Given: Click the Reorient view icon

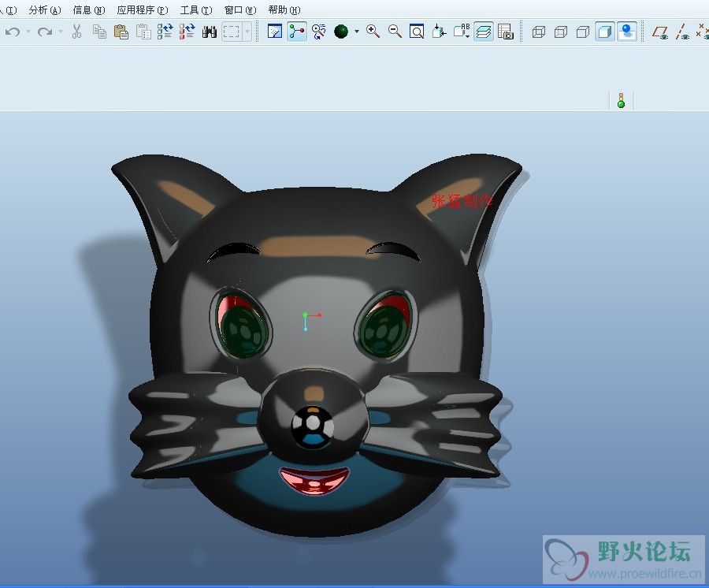Looking at the screenshot, I should click(439, 32).
